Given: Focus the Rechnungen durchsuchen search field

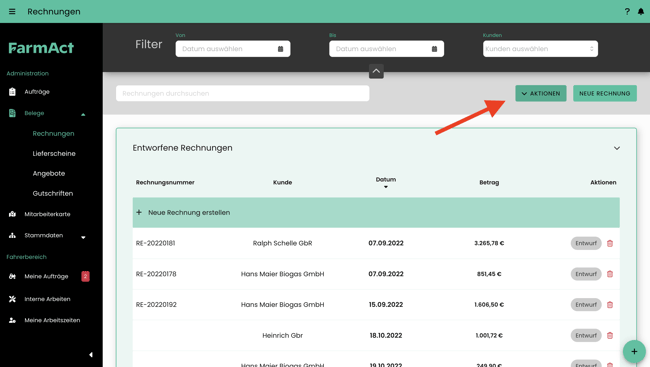Looking at the screenshot, I should pyautogui.click(x=243, y=93).
